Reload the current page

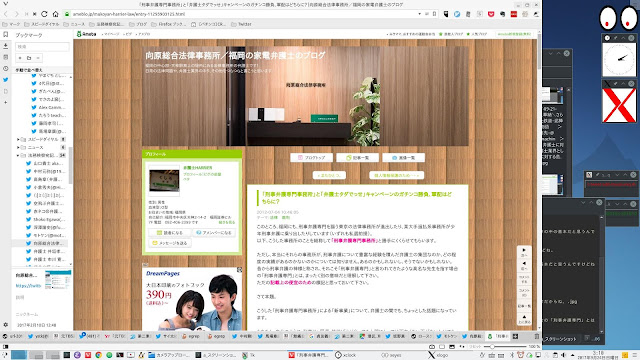(44, 14)
